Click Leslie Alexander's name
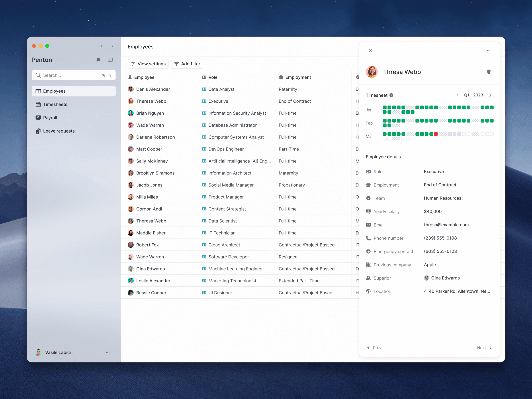 pos(153,281)
